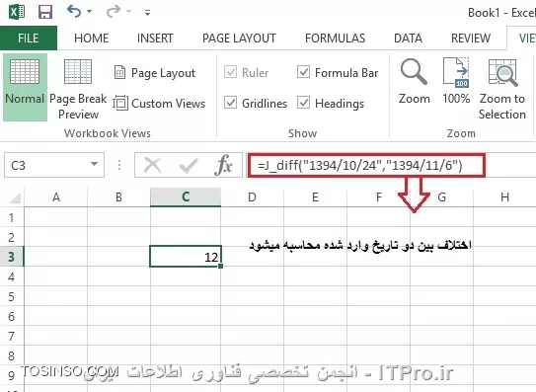The image size is (536, 392).
Task: Switch to the DATA tab
Action: click(x=408, y=38)
